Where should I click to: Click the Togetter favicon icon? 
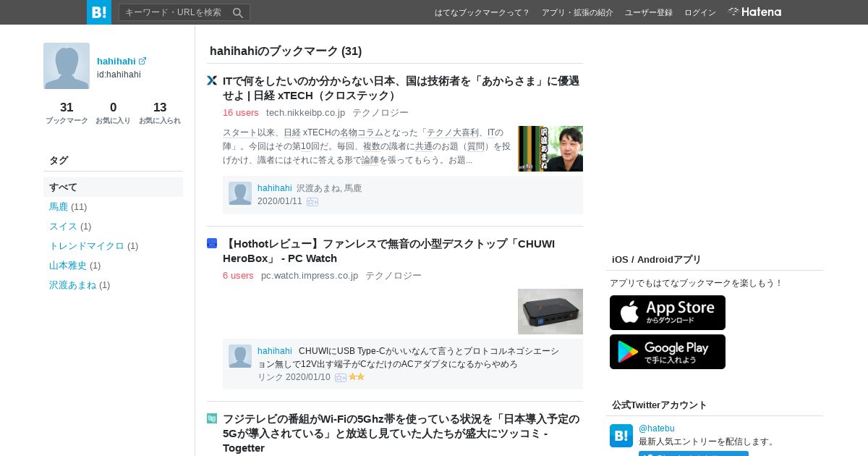click(x=212, y=418)
